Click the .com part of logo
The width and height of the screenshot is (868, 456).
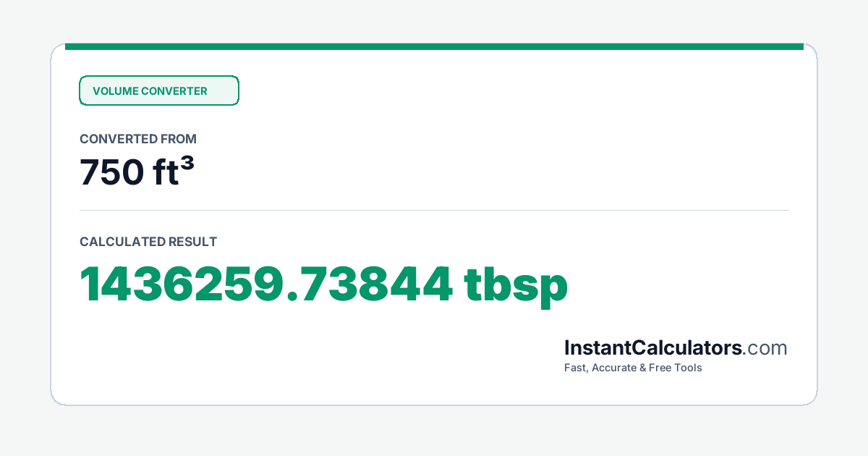[x=765, y=349]
